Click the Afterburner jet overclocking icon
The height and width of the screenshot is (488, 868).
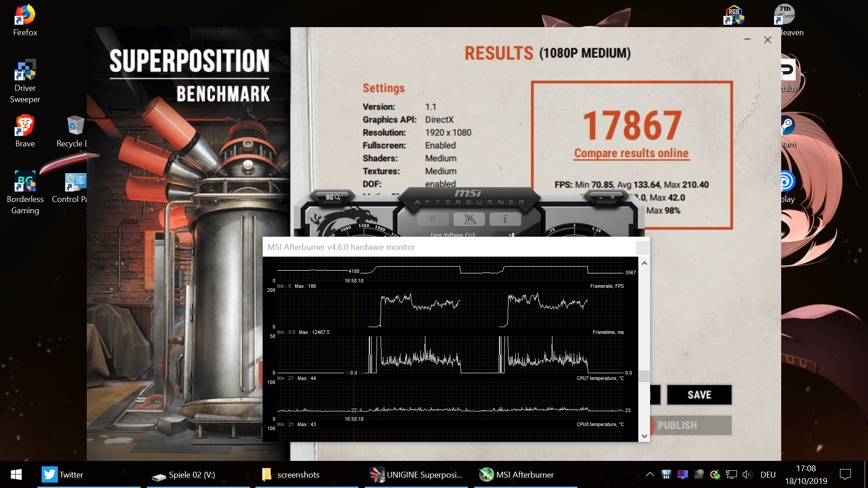469,220
